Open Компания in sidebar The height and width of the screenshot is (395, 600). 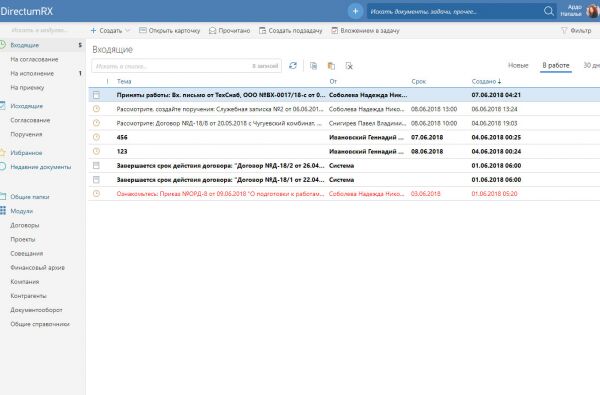(x=24, y=281)
